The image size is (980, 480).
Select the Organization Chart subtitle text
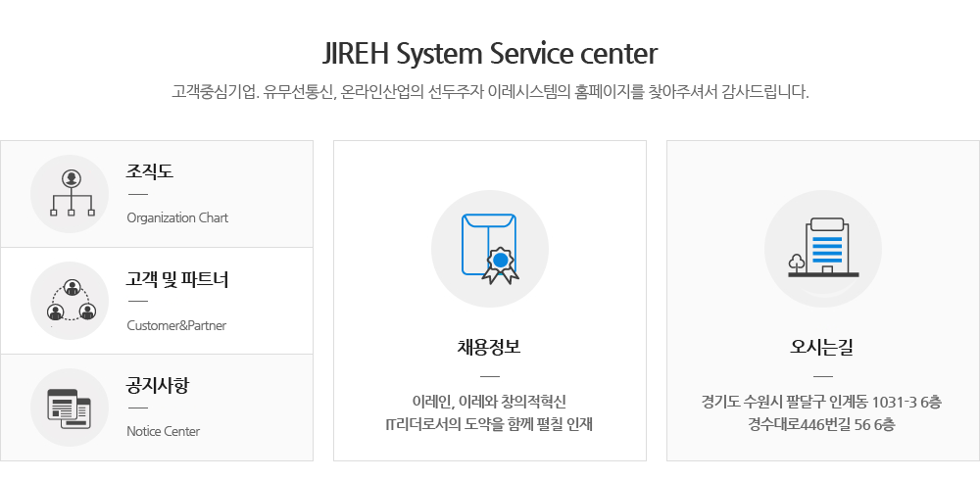177,218
